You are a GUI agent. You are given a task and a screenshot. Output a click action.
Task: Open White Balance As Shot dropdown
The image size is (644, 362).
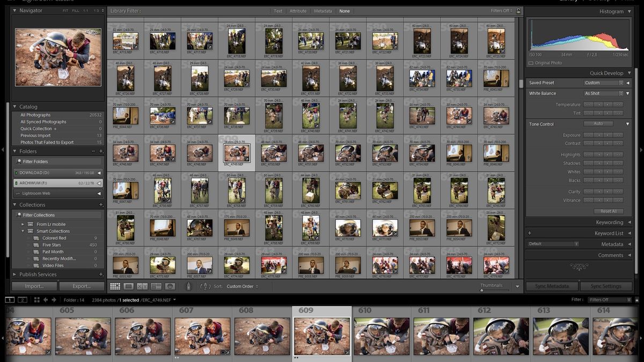(604, 93)
